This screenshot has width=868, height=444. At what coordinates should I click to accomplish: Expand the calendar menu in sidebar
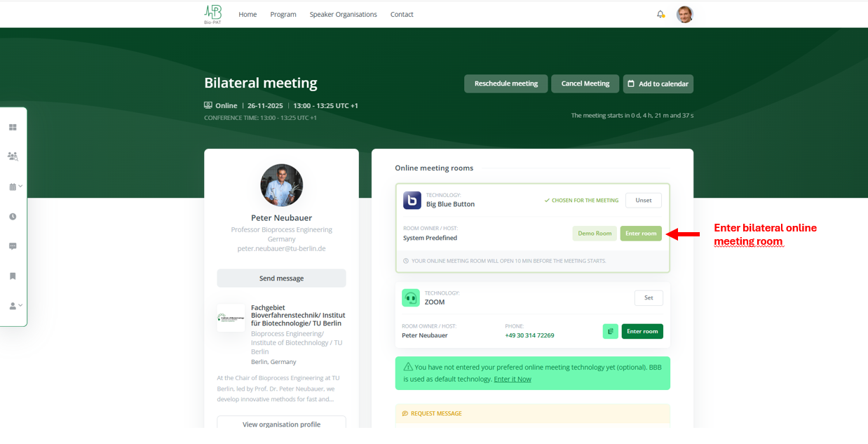[15, 187]
